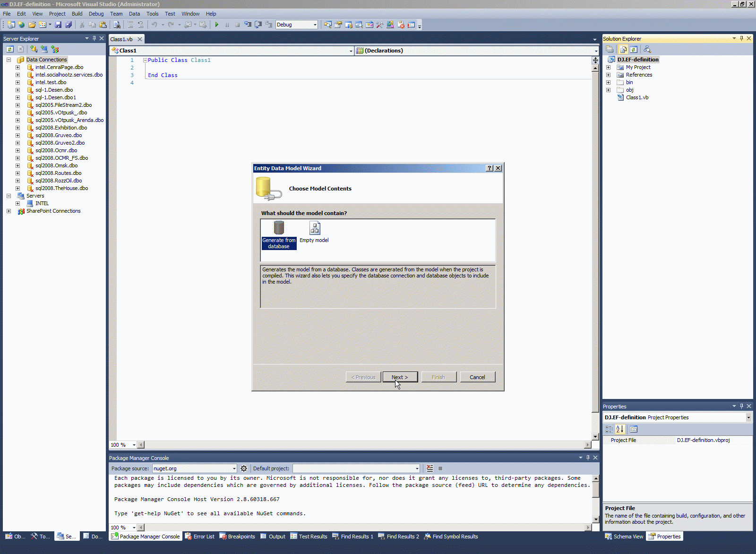Switch to the Breakpoints tab
The image size is (756, 554).
coord(237,537)
